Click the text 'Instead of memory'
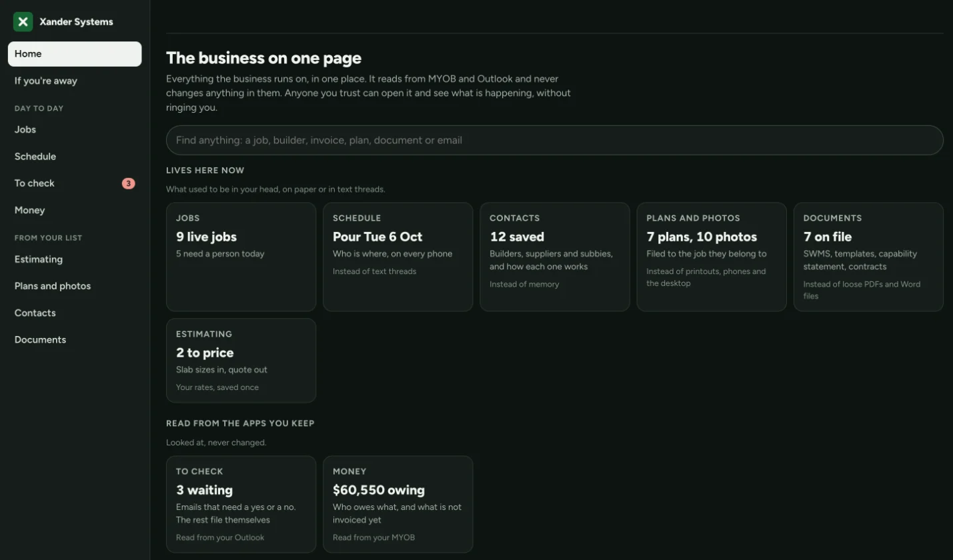The height and width of the screenshot is (560, 953). tap(524, 284)
